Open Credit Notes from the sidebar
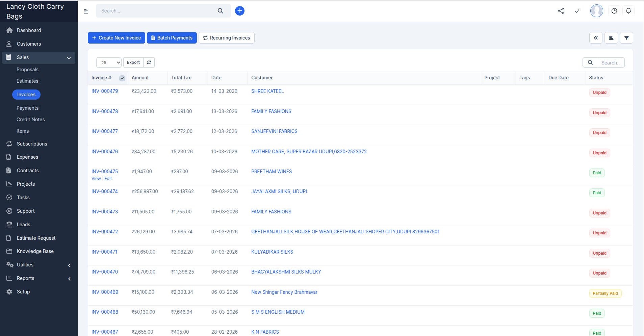This screenshot has width=644, height=336. [30, 119]
